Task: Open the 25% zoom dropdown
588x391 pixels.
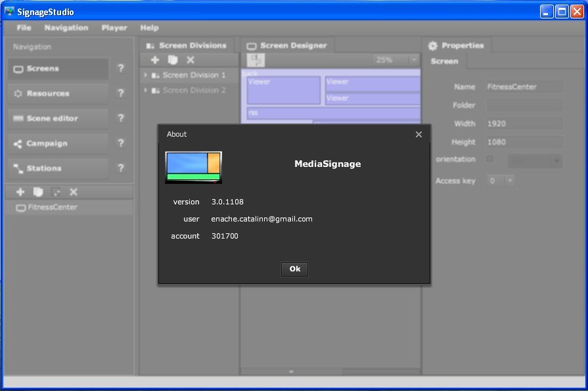Action: tap(413, 60)
